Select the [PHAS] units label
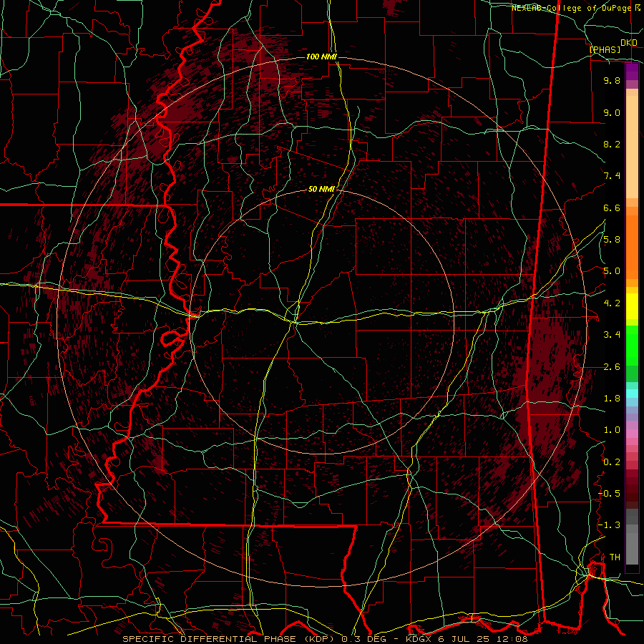 605,49
